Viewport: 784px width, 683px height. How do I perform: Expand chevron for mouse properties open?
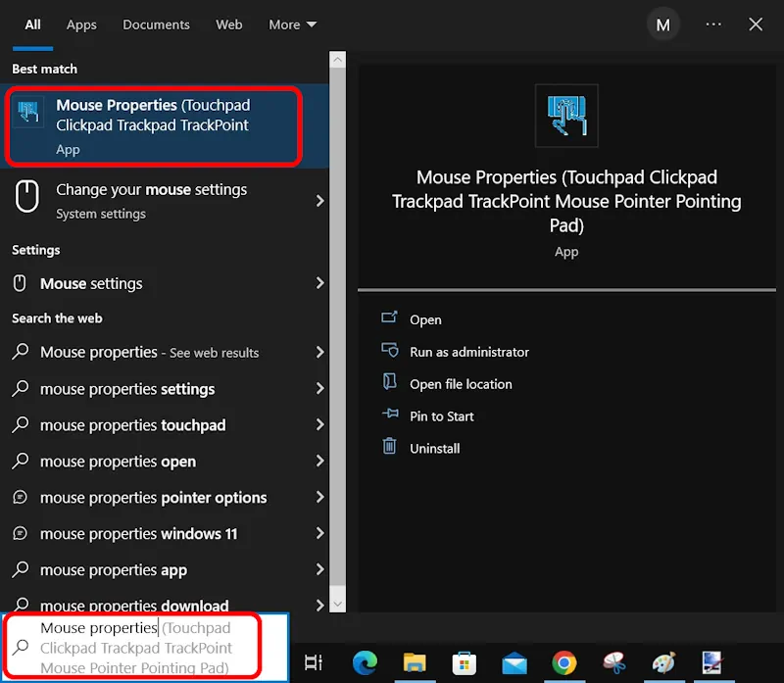point(320,461)
